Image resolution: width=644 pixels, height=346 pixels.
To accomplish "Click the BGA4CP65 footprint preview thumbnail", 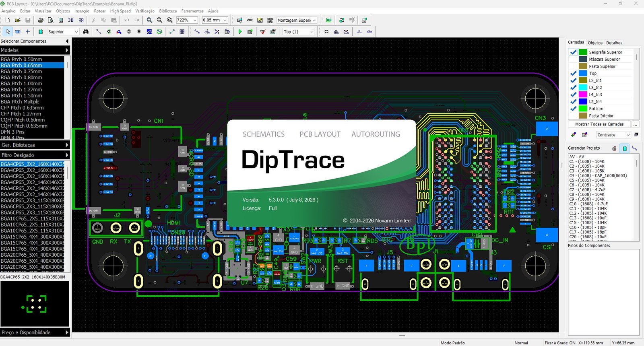I will click(x=35, y=304).
